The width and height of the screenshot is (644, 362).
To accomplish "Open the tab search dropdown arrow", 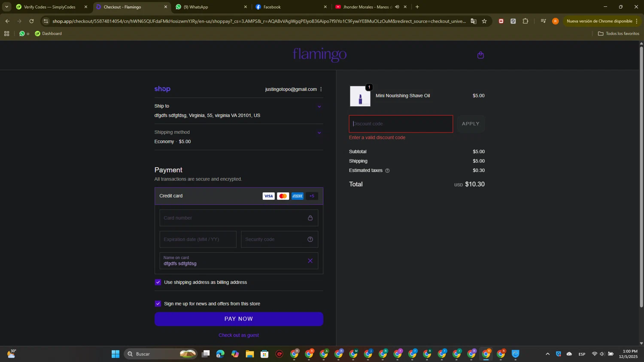I will pyautogui.click(x=6, y=7).
